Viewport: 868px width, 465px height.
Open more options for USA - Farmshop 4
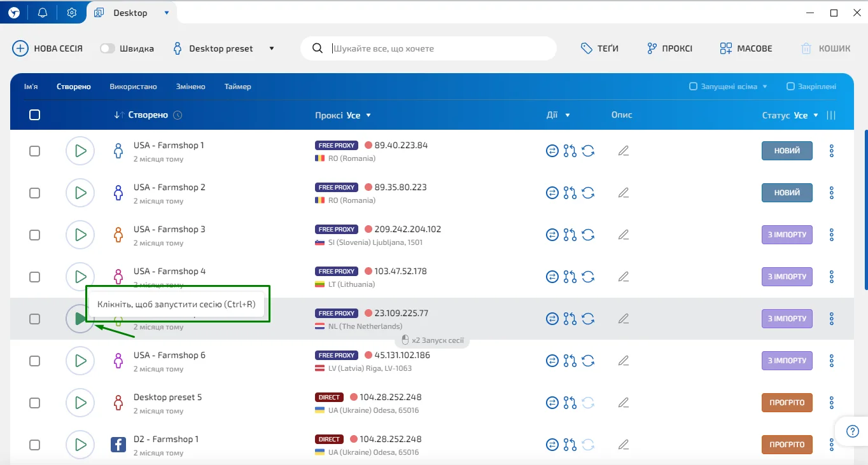(x=831, y=277)
